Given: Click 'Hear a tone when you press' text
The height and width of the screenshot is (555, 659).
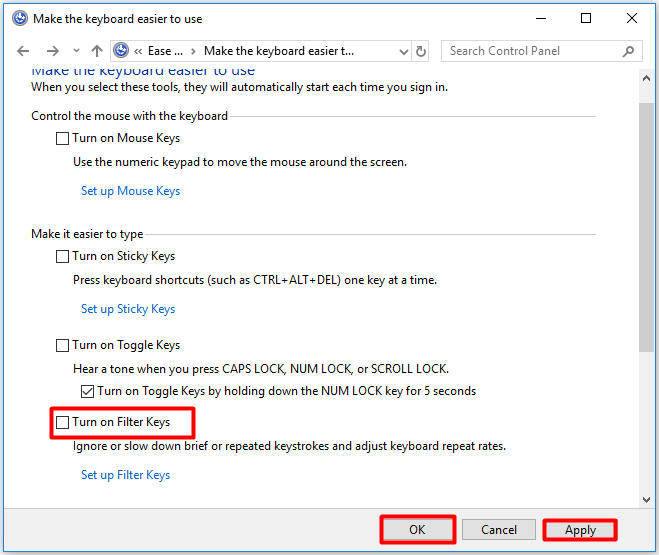Looking at the screenshot, I should [x=261, y=369].
